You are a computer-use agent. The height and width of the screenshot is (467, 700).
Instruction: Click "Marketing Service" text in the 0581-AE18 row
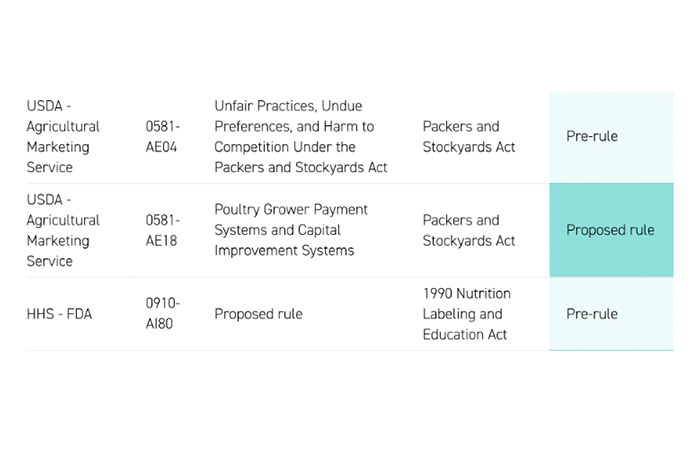tap(57, 251)
